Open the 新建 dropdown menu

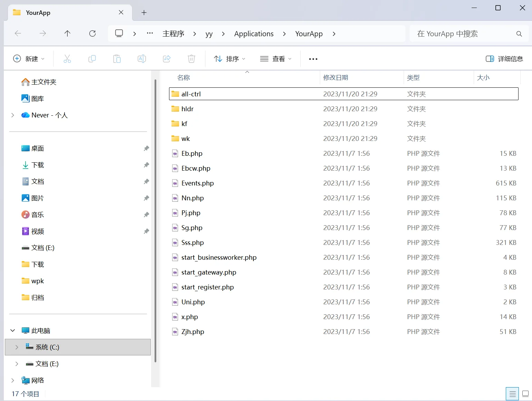pyautogui.click(x=29, y=59)
